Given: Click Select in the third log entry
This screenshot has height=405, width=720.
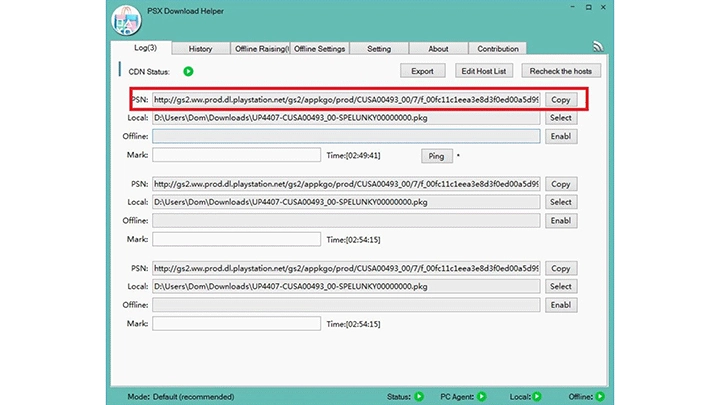Looking at the screenshot, I should (561, 287).
